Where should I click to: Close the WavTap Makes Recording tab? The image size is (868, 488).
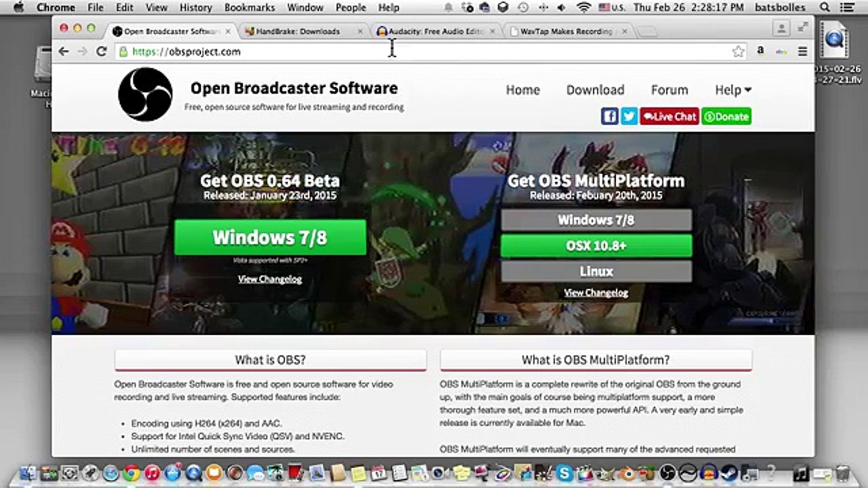624,31
